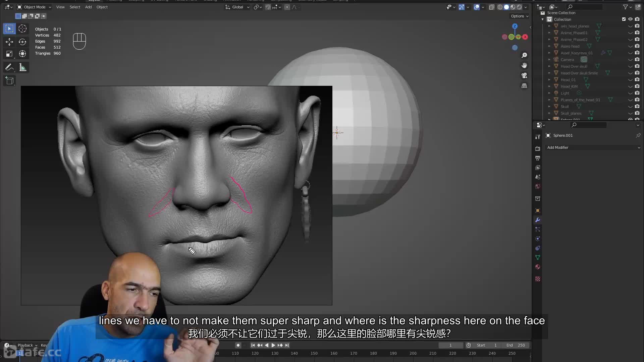Viewport: 644px width, 362px height.
Task: Click the Start frame field
Action: (x=487, y=345)
